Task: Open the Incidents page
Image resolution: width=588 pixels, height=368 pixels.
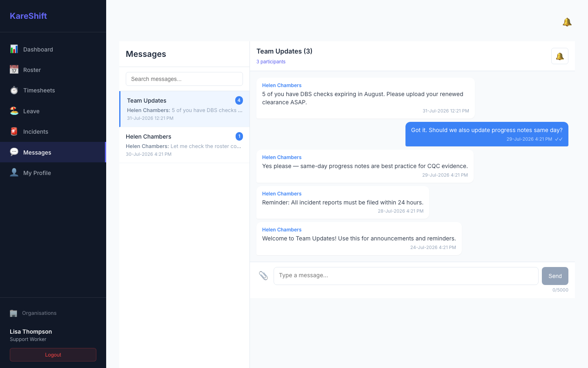Action: (53, 132)
